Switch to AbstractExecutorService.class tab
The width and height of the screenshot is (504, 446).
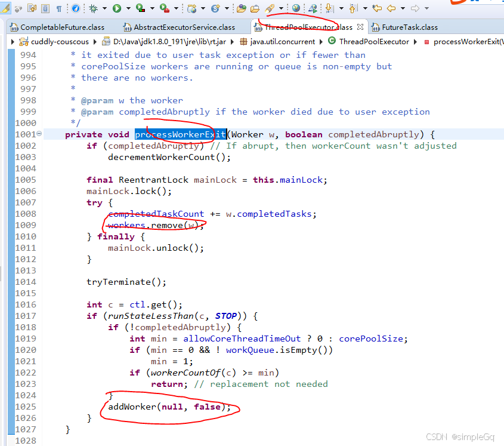180,27
